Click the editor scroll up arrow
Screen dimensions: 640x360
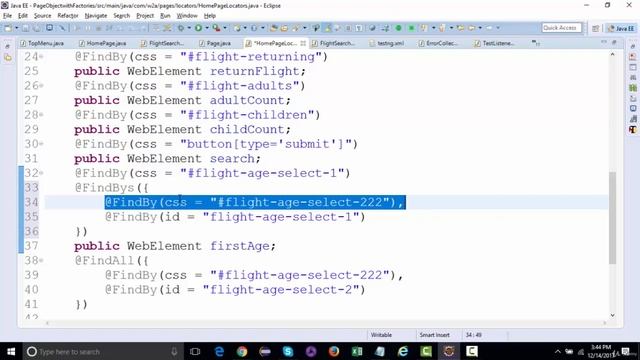click(612, 54)
